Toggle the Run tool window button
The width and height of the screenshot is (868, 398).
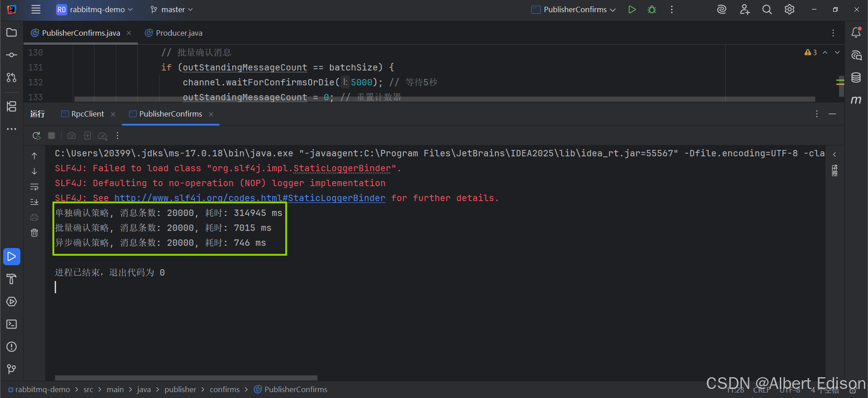point(12,257)
